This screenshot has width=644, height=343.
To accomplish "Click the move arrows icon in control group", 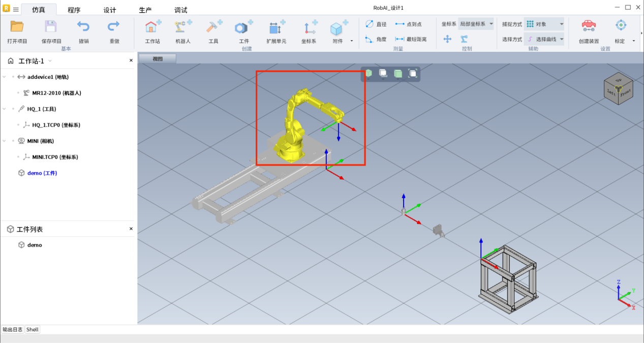I will [447, 39].
